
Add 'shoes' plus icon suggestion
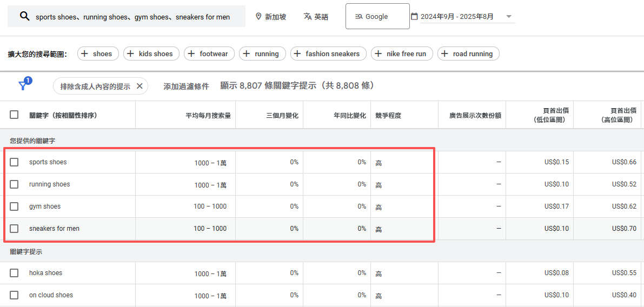[85, 54]
